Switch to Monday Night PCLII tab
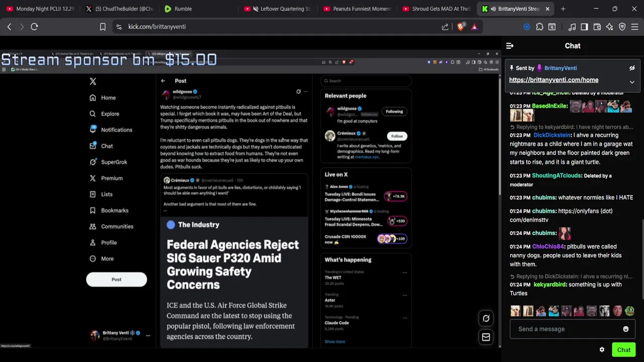The height and width of the screenshot is (362, 644). pos(40,9)
